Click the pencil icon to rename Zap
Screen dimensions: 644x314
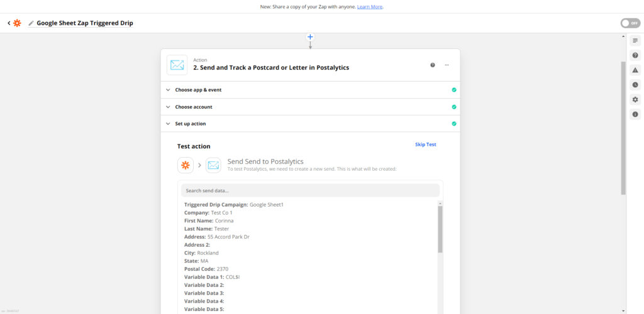coord(31,23)
